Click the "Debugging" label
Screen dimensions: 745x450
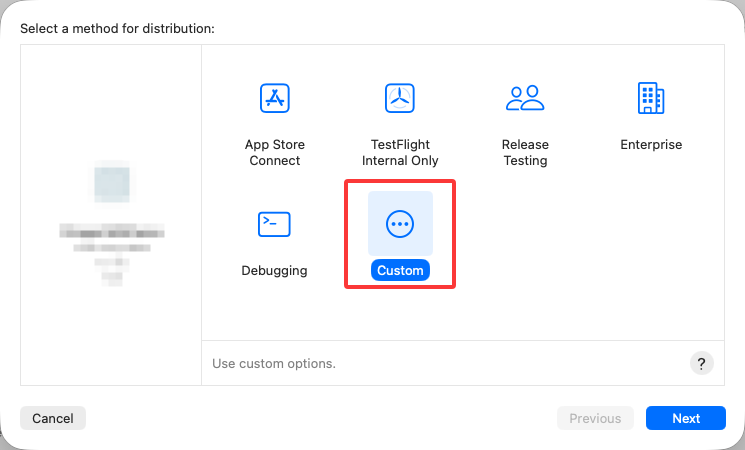pyautogui.click(x=274, y=270)
